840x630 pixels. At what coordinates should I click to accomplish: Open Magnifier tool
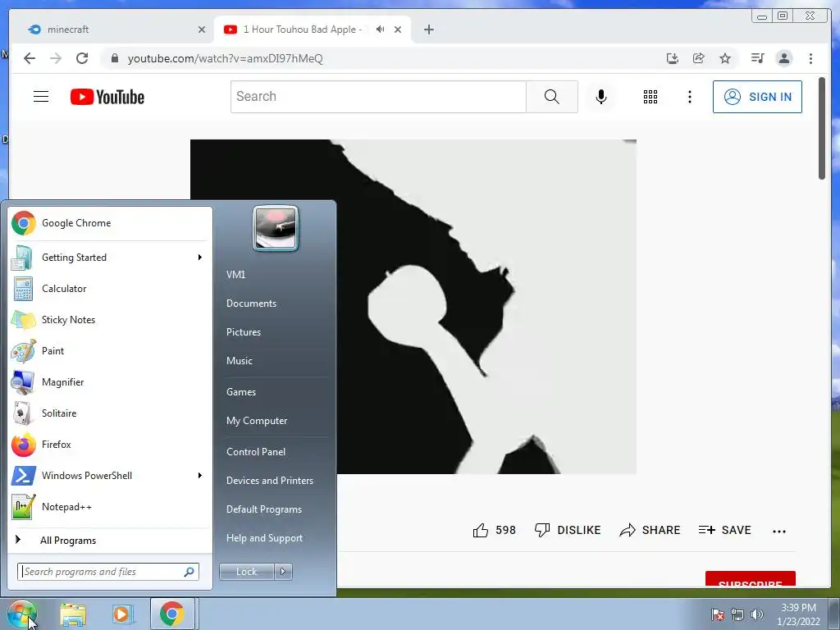pos(110,382)
